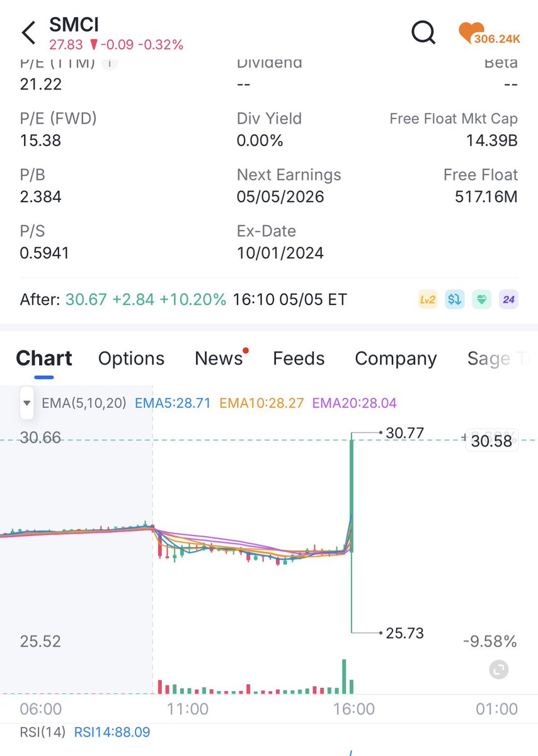
Task: Tap the EMA(5,10,20) indicator name
Action: (x=84, y=402)
